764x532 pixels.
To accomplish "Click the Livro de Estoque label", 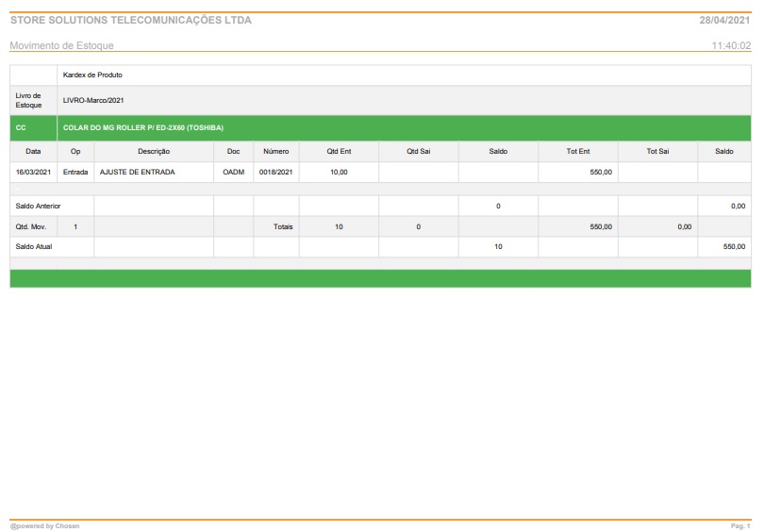I will click(29, 100).
